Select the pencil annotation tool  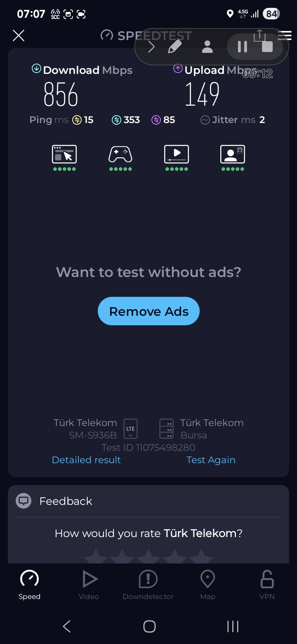tap(175, 47)
